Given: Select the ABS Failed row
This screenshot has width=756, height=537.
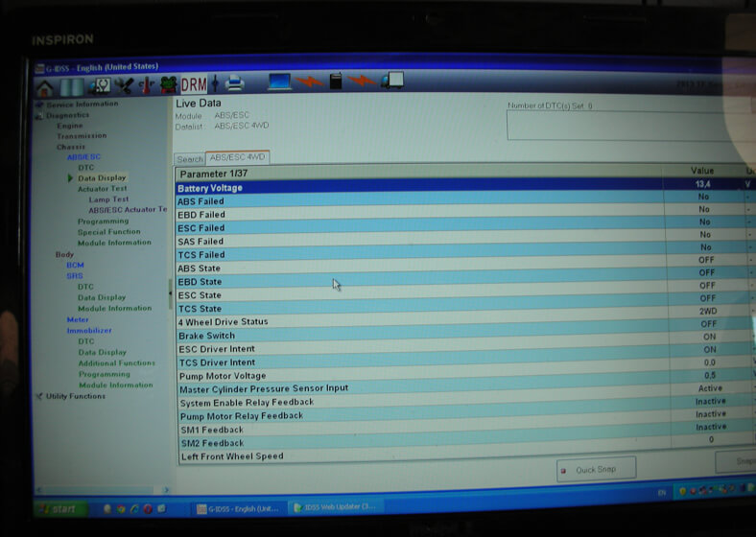Looking at the screenshot, I should point(465,199).
